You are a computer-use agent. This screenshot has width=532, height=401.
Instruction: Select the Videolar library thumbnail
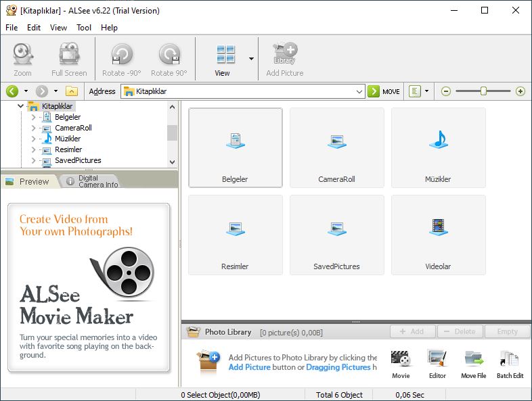click(x=439, y=235)
